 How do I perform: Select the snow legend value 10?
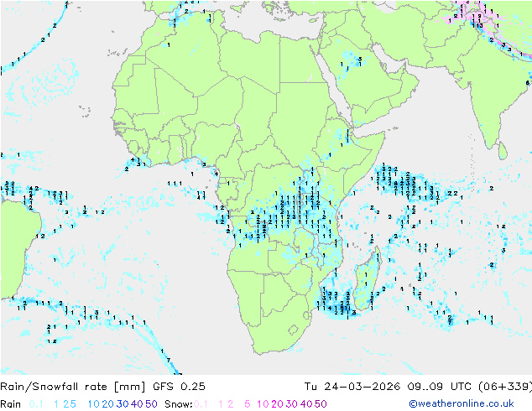click(263, 404)
